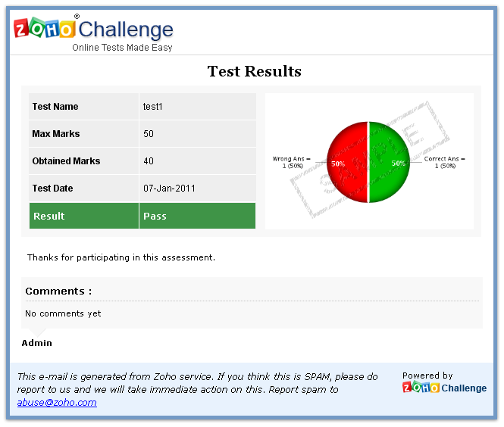Click the Zoho Challenge logo in header

[93, 29]
